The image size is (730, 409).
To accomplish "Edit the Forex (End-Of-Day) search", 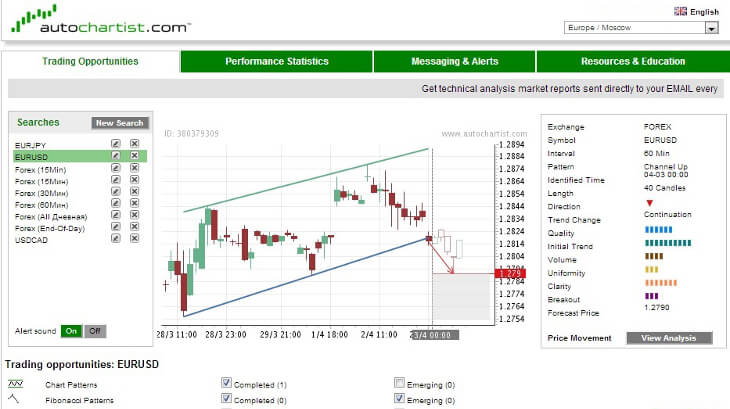I will (x=115, y=227).
